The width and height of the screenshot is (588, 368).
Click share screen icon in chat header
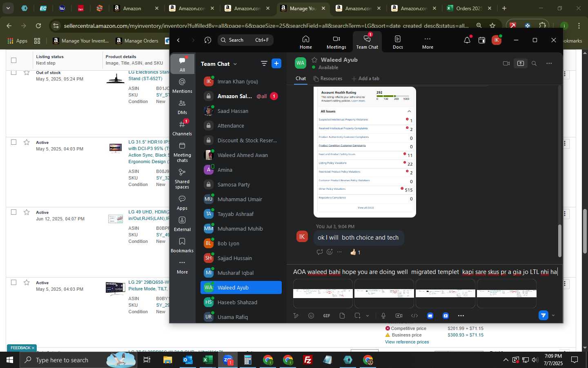click(521, 63)
